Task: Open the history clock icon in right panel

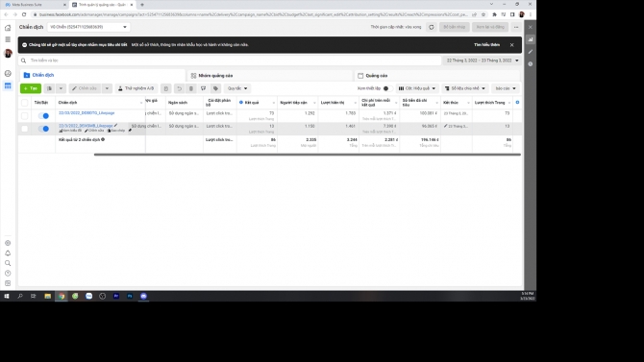Action: [531, 64]
